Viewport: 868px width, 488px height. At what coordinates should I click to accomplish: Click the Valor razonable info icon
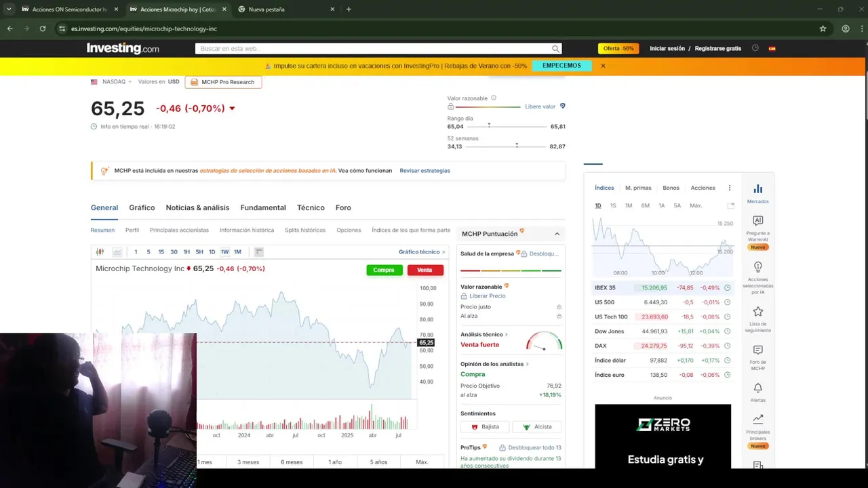click(494, 98)
